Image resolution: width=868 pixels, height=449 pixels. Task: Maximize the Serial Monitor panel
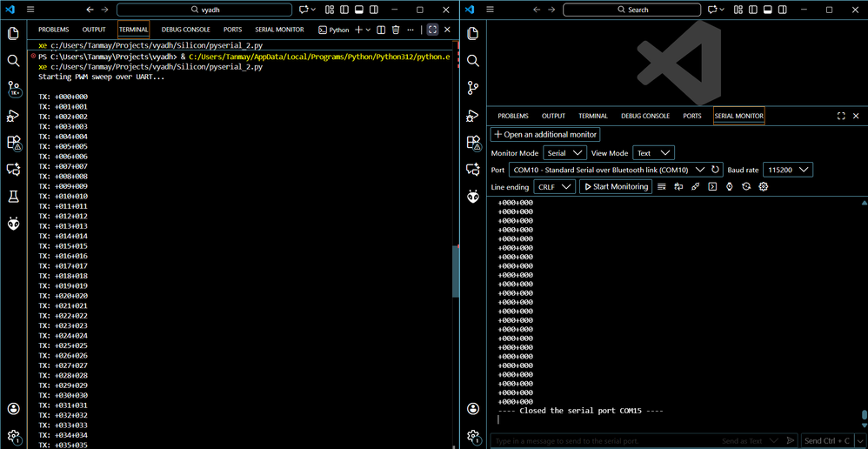point(841,116)
